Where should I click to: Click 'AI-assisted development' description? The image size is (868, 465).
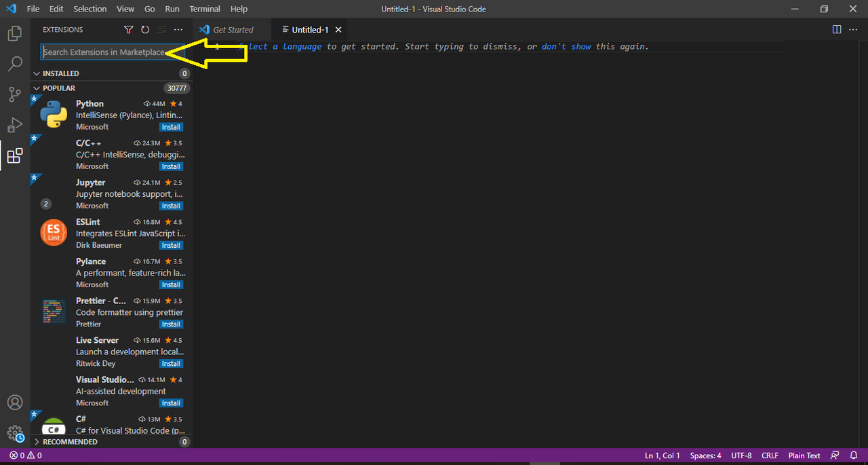click(x=121, y=391)
